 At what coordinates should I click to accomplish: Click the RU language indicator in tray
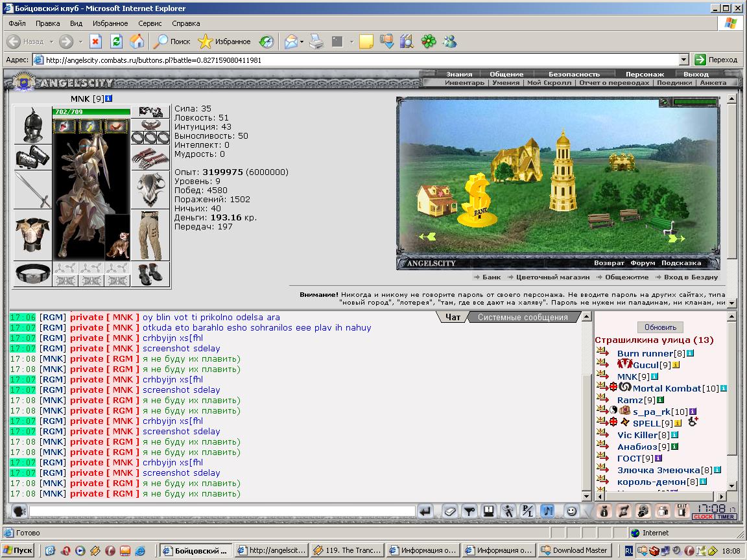pos(629,551)
